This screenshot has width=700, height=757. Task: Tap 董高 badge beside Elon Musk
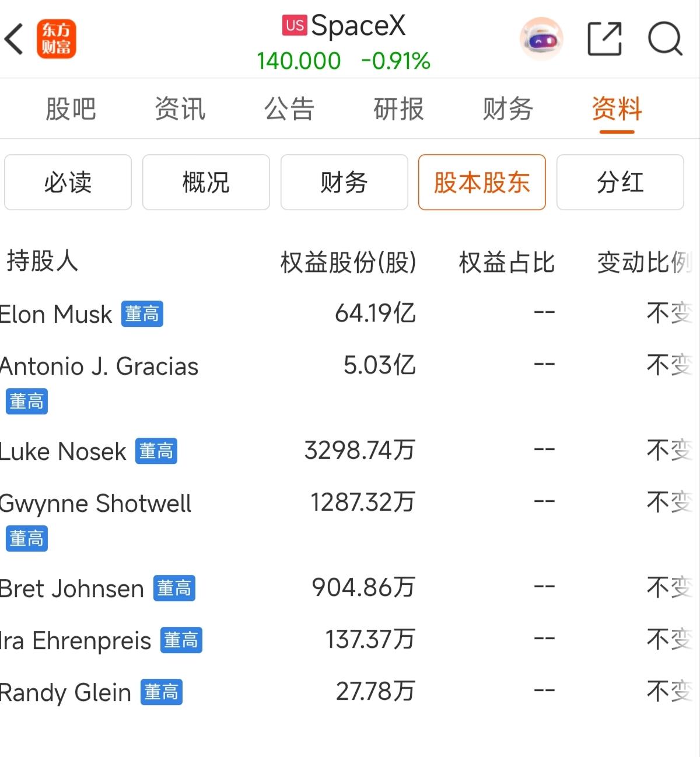coord(142,314)
